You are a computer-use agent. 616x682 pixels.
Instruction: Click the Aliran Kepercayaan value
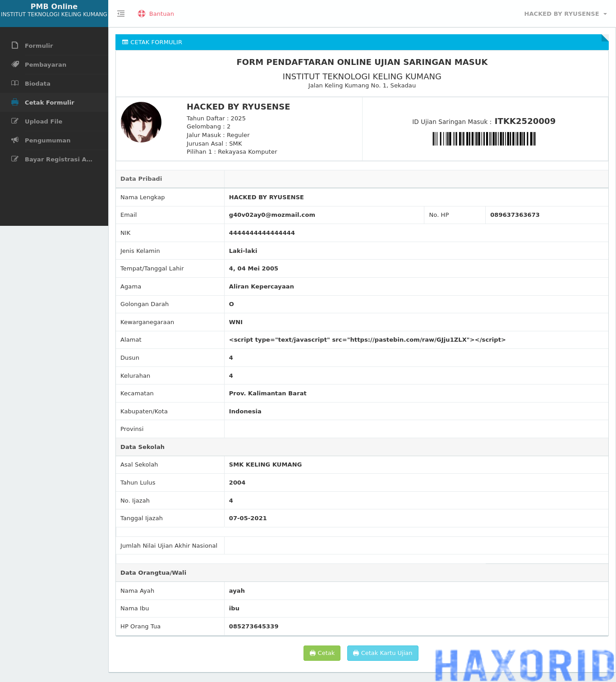[262, 287]
